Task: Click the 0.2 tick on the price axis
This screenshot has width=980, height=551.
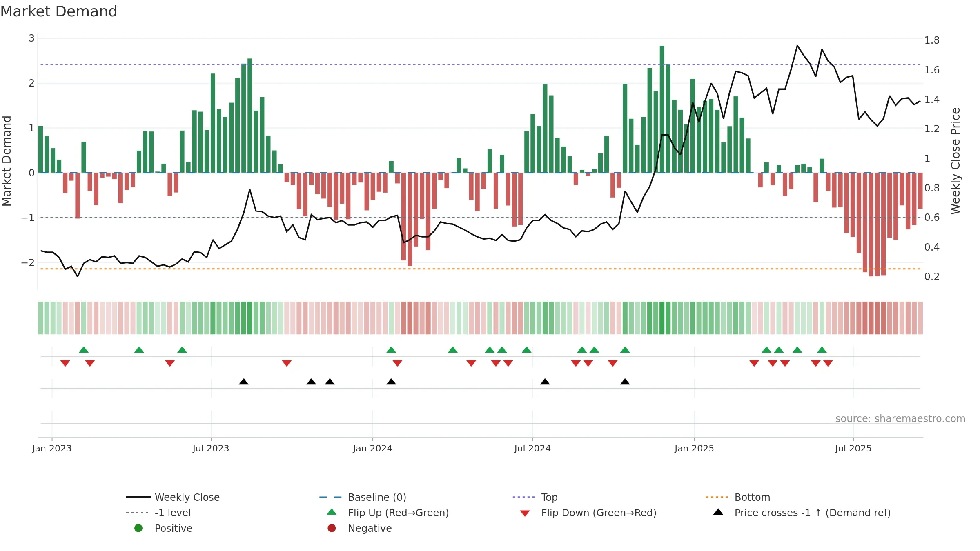Action: pyautogui.click(x=932, y=276)
